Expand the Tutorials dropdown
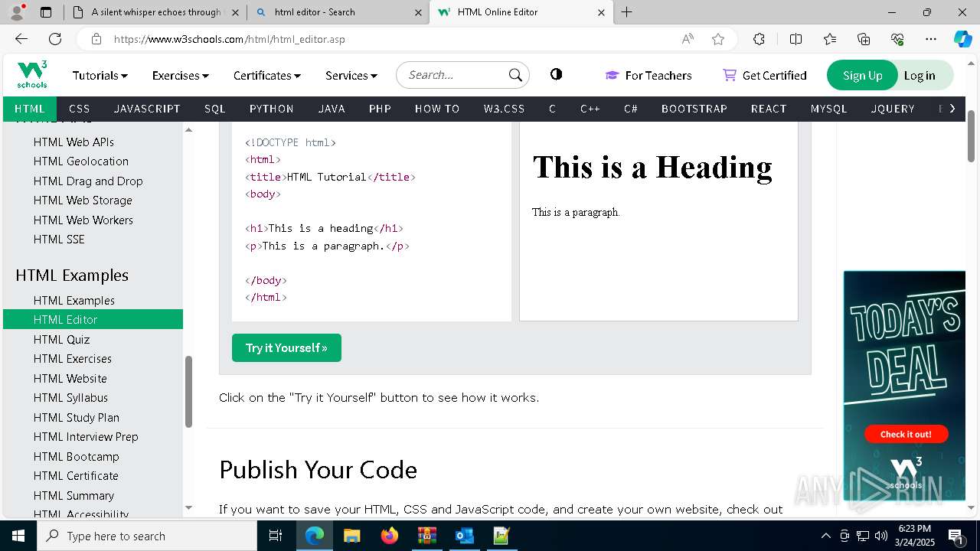Screen dimensions: 980x551 point(100,75)
